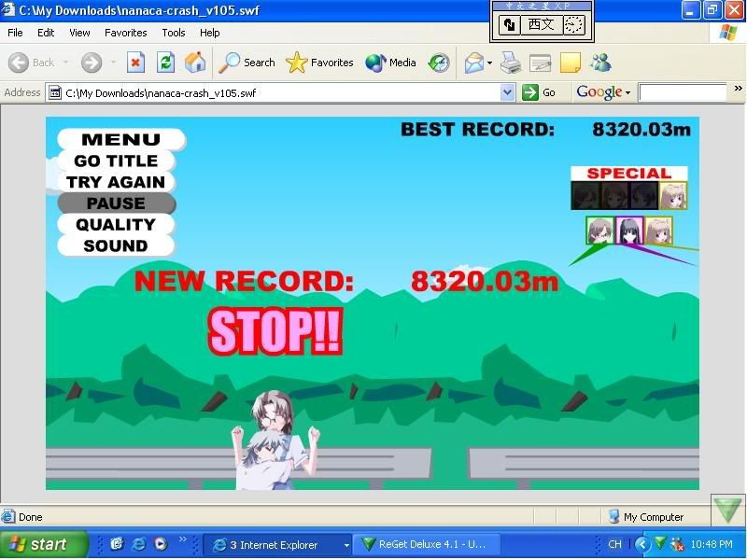Click the CH language indicator in taskbar
Image resolution: width=747 pixels, height=560 pixels.
coord(614,544)
